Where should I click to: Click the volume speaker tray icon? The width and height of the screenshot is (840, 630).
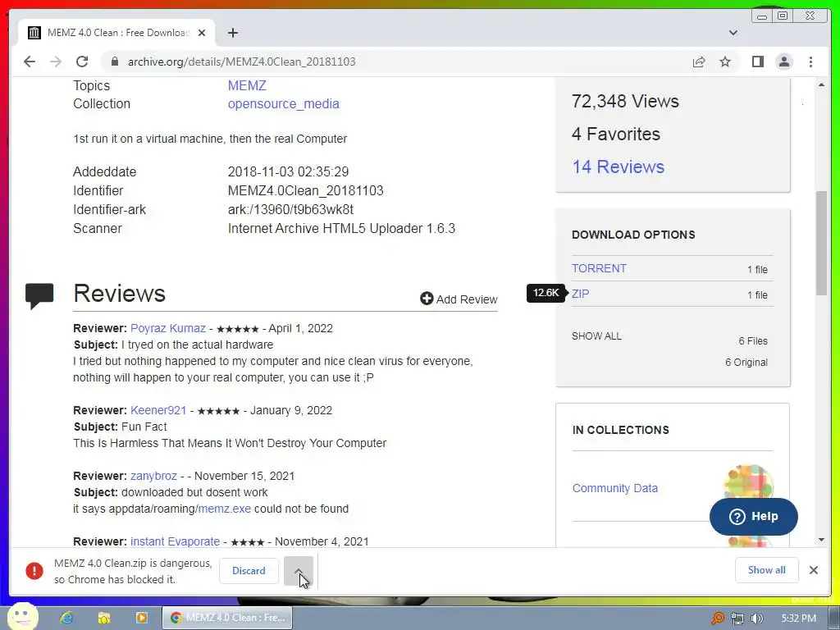click(x=756, y=619)
